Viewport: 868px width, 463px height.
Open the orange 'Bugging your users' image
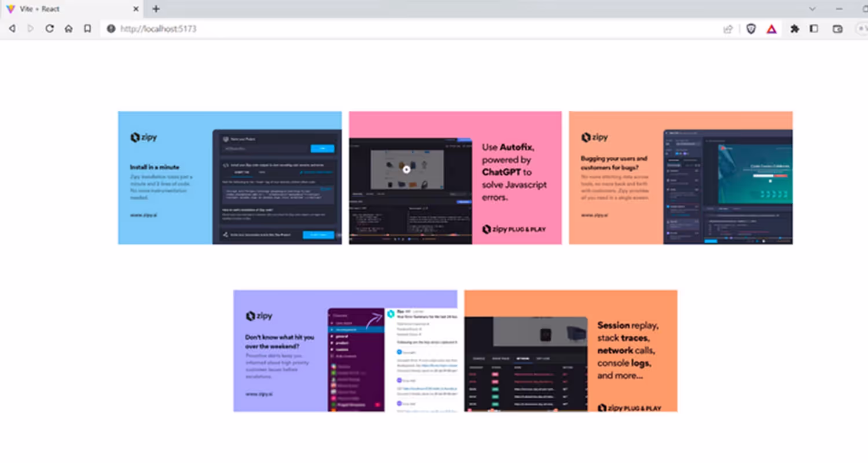click(681, 178)
